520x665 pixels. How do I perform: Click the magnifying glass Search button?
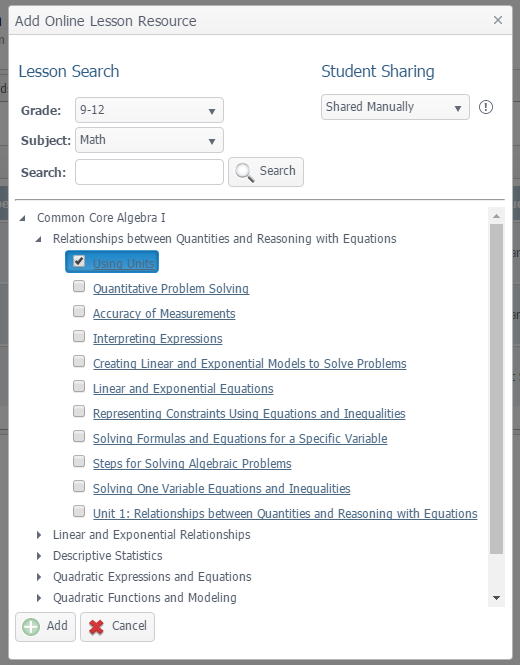(x=266, y=172)
